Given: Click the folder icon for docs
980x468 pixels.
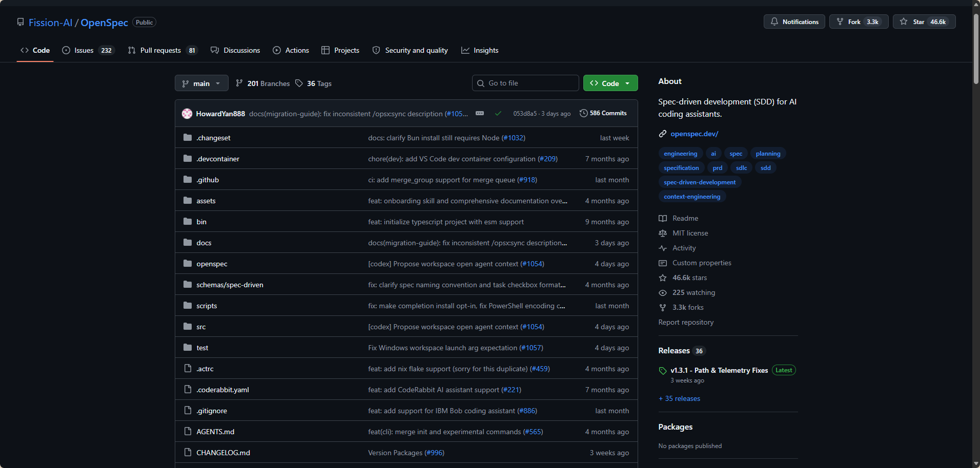Looking at the screenshot, I should pyautogui.click(x=188, y=243).
